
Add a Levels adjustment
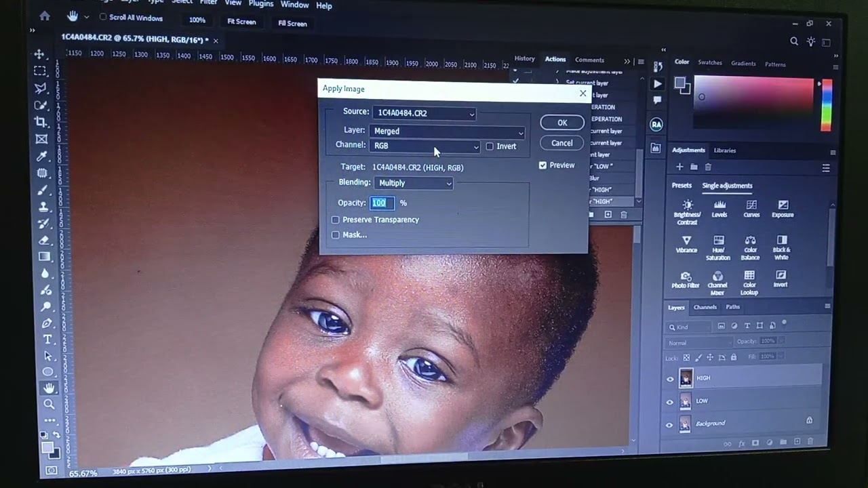(x=719, y=209)
